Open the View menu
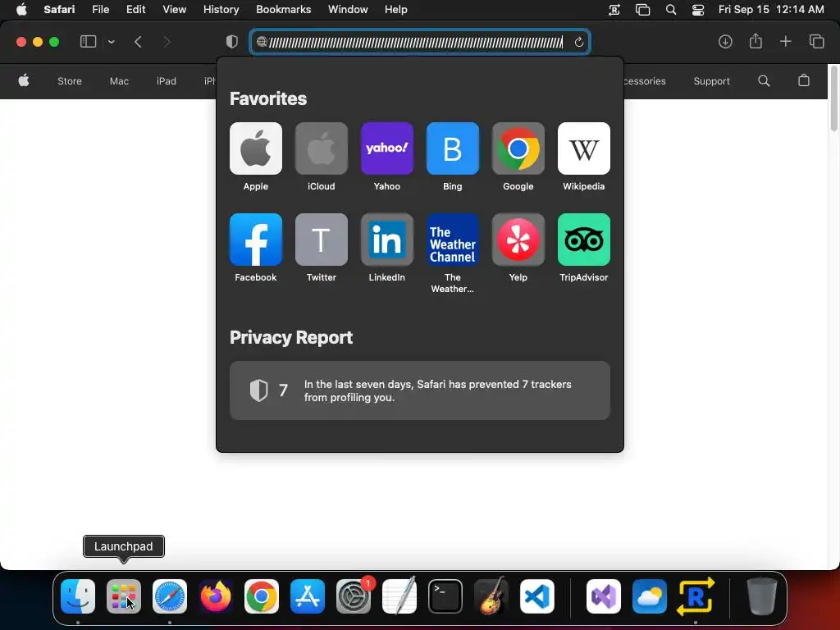The image size is (840, 630). tap(174, 10)
